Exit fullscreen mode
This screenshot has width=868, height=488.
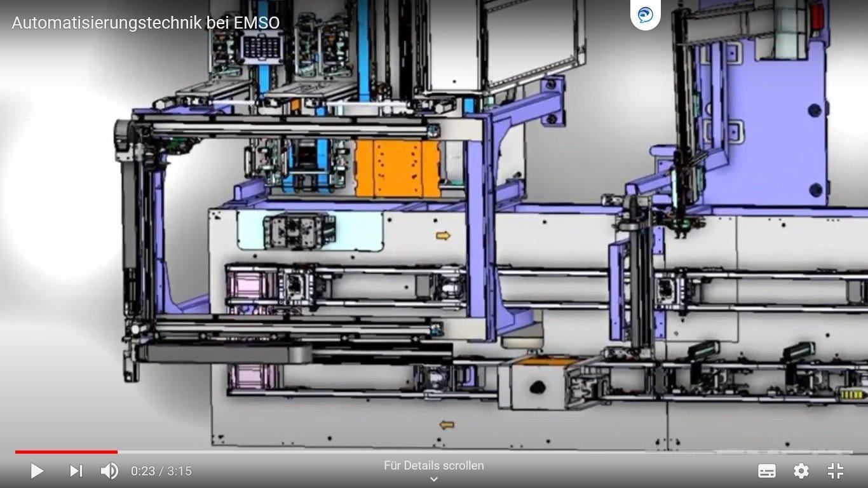coord(836,471)
